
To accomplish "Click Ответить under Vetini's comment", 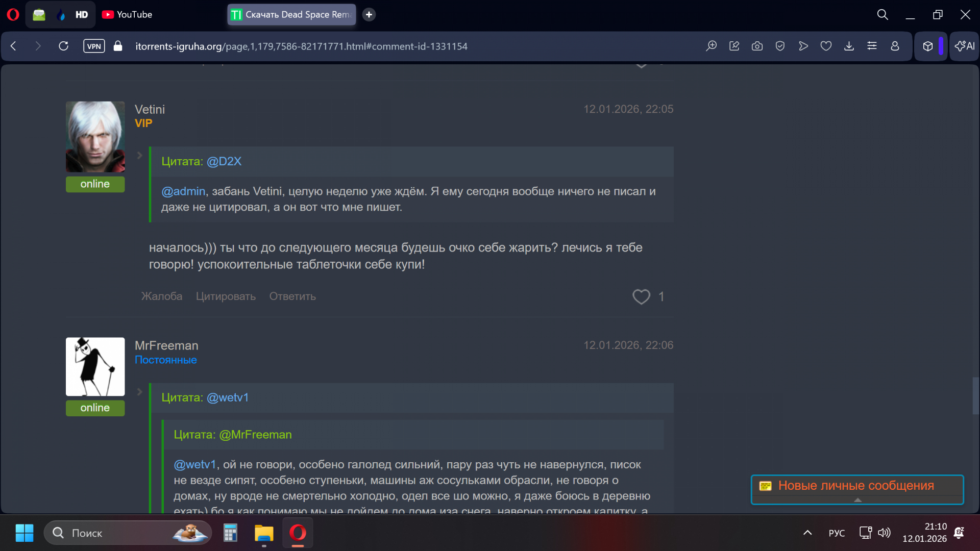I will click(x=292, y=296).
